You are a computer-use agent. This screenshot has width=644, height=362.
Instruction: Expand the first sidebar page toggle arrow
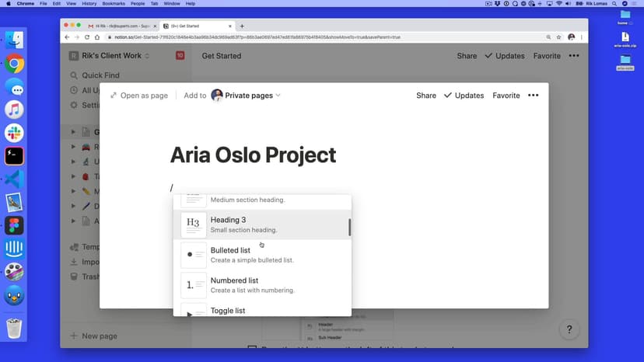(73, 131)
